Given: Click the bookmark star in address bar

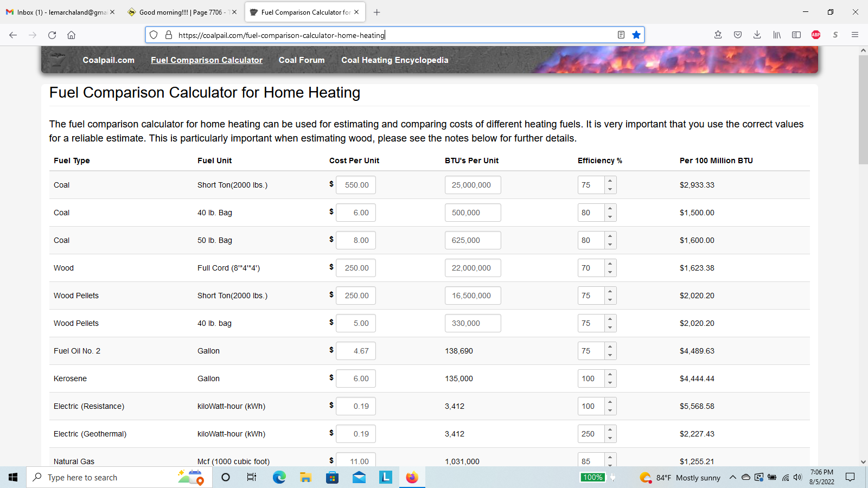Looking at the screenshot, I should [x=636, y=35].
